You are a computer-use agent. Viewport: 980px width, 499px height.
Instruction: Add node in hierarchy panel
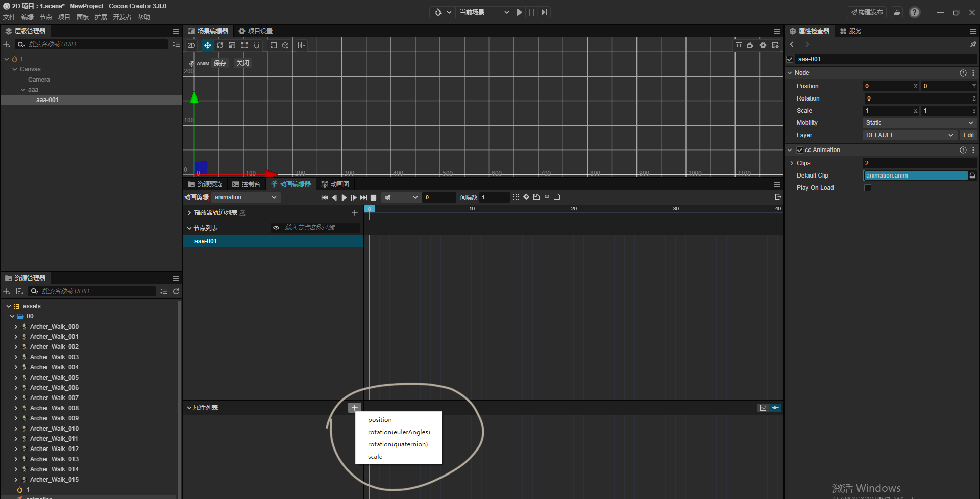7,45
